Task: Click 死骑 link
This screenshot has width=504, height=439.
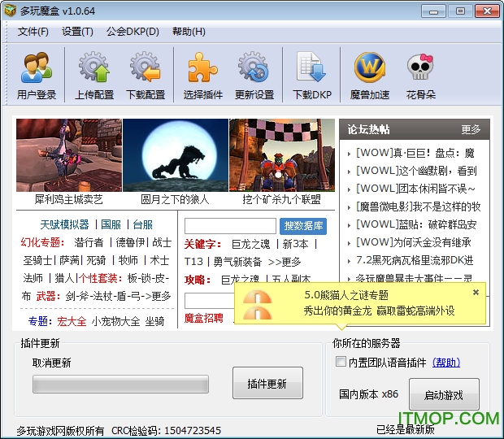Action: [x=96, y=260]
